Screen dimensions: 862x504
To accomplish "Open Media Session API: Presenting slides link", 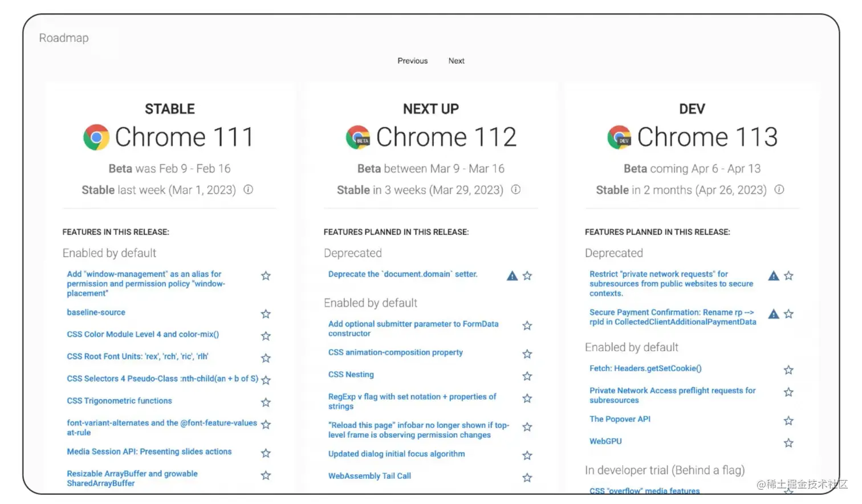I will (x=149, y=452).
